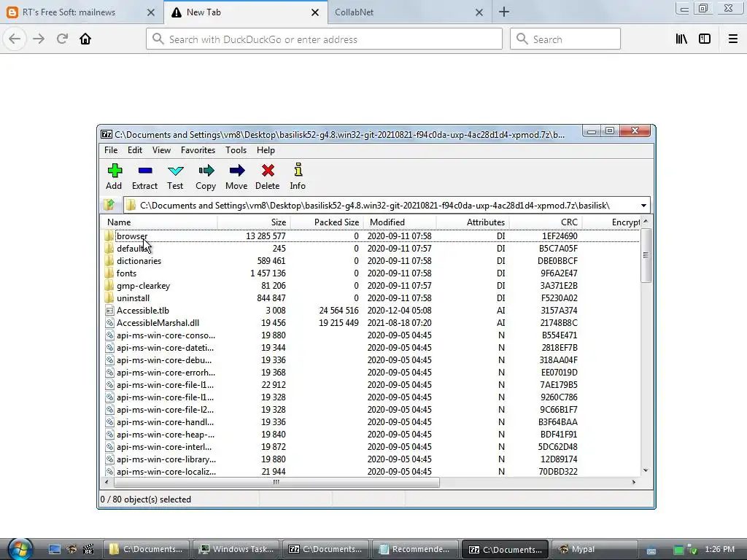Click the Show Desktop quick launch icon
Image resolution: width=747 pixels, height=560 pixels.
54,549
